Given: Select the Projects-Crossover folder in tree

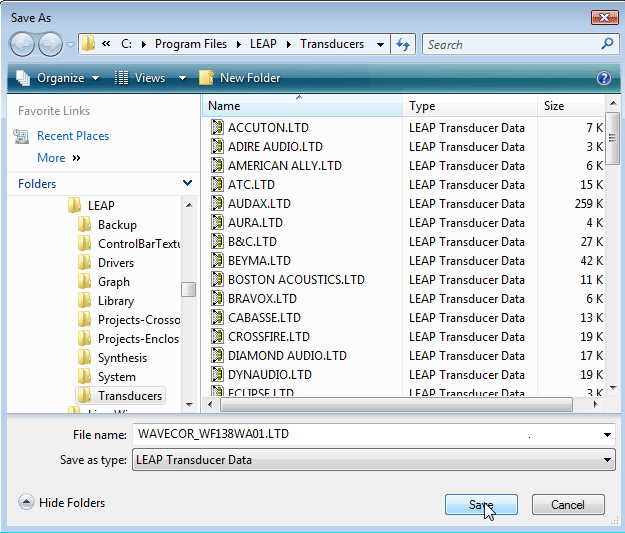Looking at the screenshot, I should coord(129,320).
